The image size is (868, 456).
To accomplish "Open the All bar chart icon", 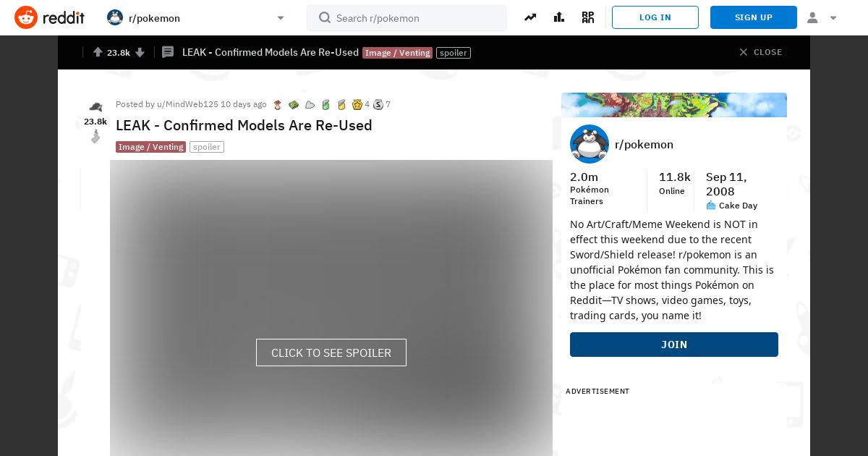I will (559, 17).
